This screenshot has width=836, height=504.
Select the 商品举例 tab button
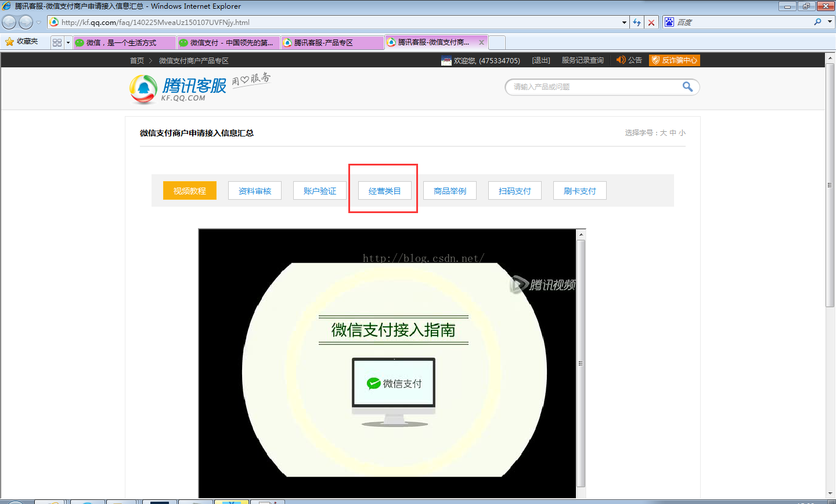click(450, 190)
